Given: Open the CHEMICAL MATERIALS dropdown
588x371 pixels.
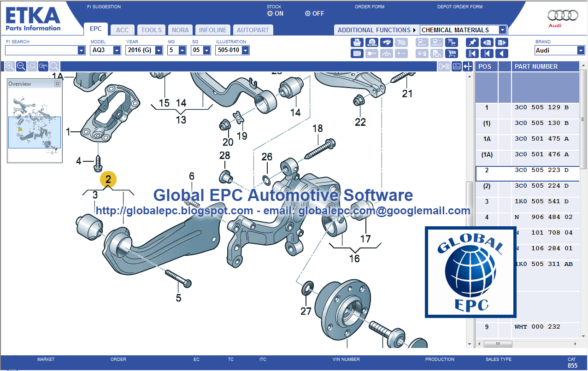Looking at the screenshot, I should pos(503,30).
